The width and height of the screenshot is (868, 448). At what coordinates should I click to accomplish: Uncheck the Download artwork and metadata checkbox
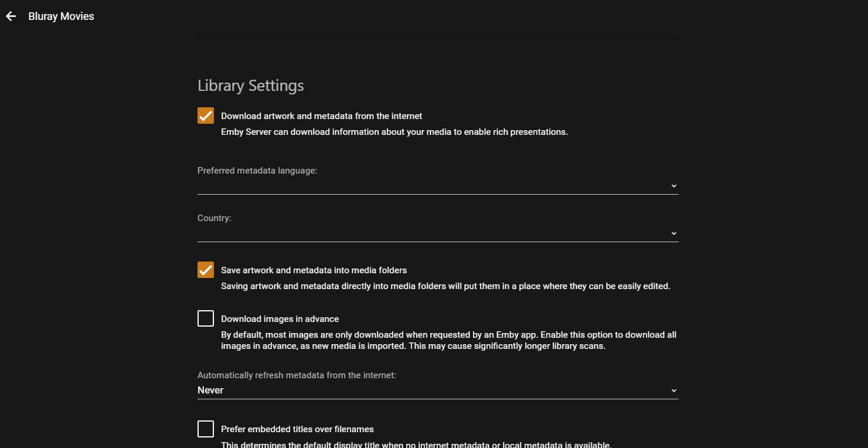206,116
